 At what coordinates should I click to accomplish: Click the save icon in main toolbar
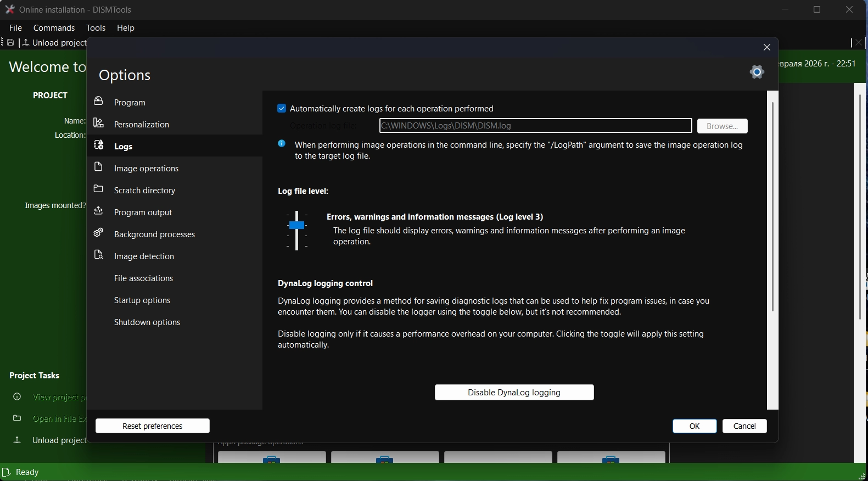pos(10,42)
